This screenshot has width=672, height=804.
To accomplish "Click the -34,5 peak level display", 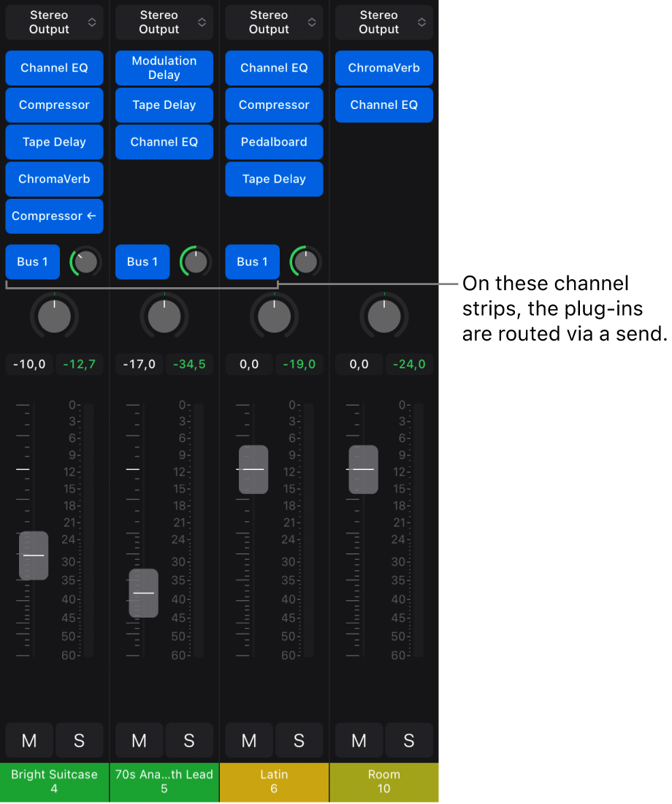I will point(189,365).
